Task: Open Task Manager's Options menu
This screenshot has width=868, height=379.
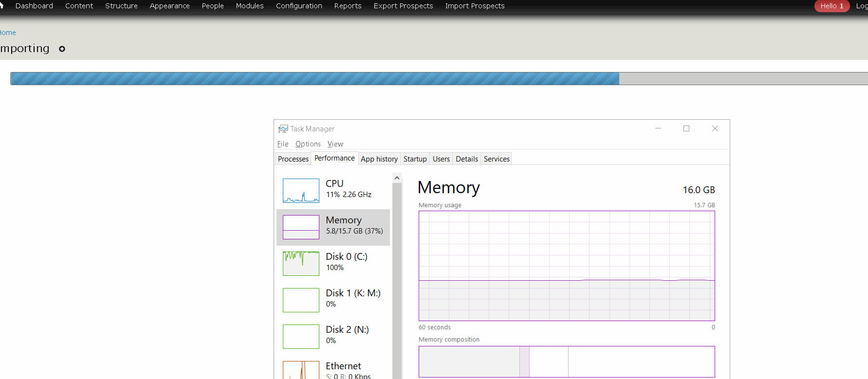Action: [x=308, y=144]
